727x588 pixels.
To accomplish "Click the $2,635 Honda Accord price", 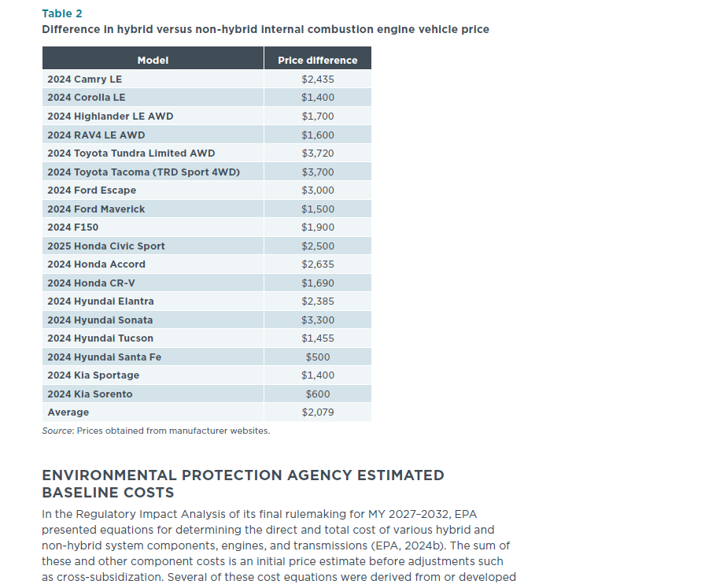I will 318,264.
